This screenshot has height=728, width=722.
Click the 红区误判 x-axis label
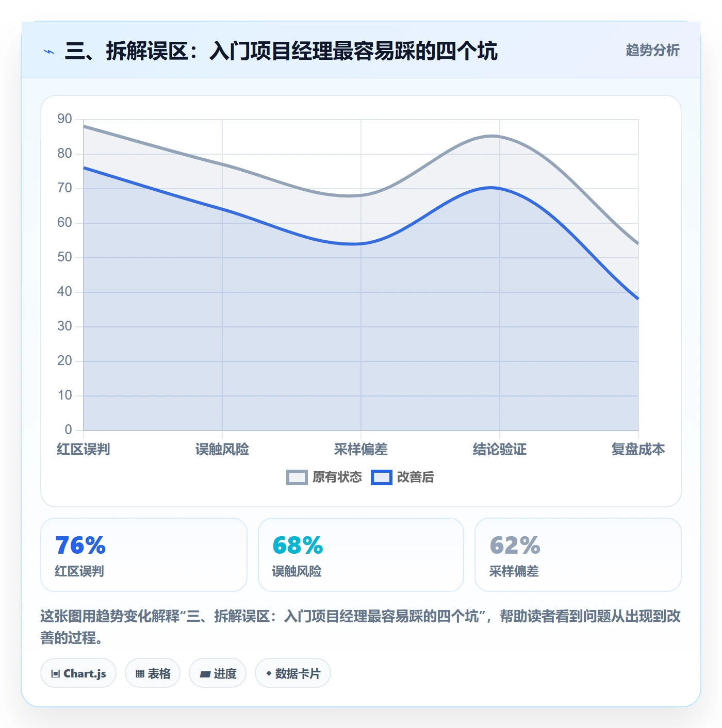84,450
